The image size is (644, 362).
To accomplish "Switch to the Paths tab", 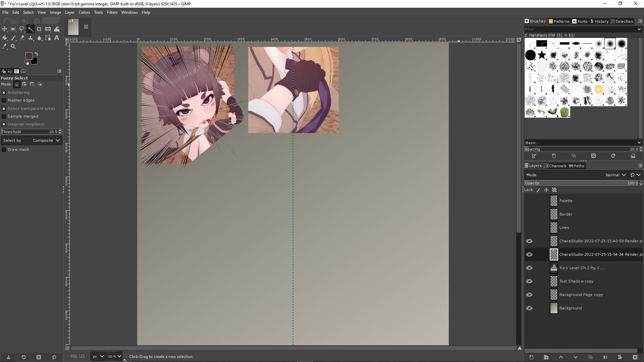I will pos(577,166).
